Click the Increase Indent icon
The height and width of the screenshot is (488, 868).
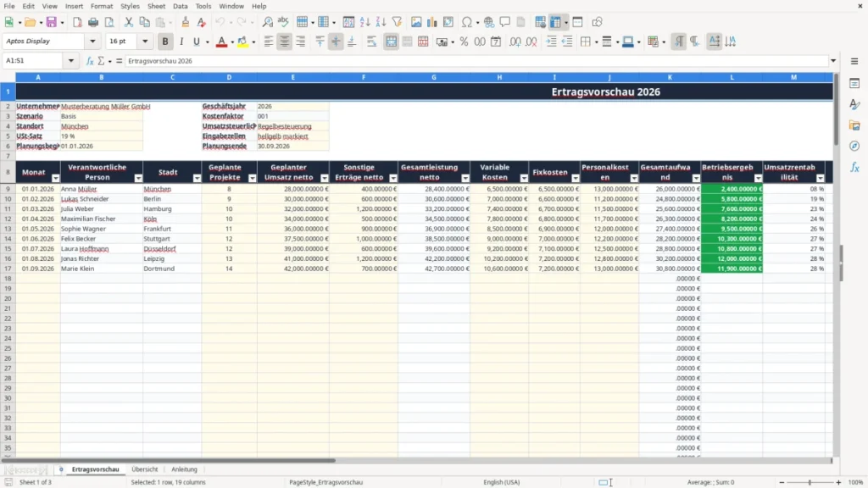[x=551, y=42]
